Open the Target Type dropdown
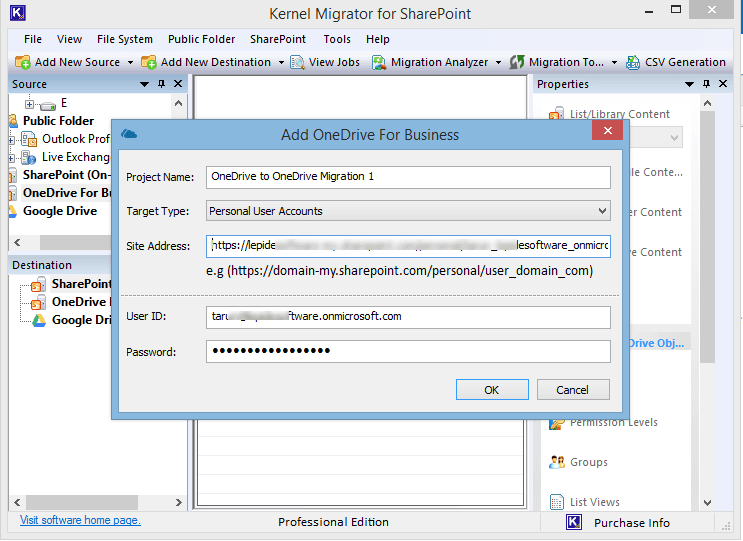 602,211
